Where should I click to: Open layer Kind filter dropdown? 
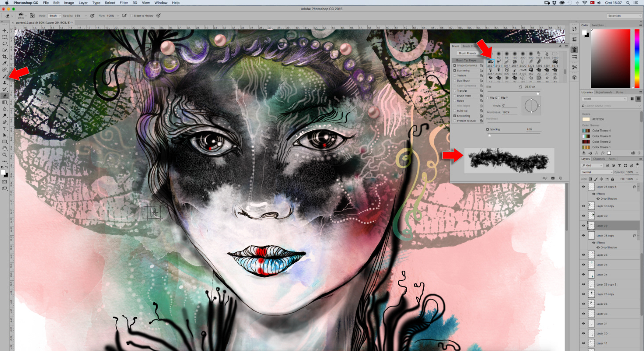592,165
